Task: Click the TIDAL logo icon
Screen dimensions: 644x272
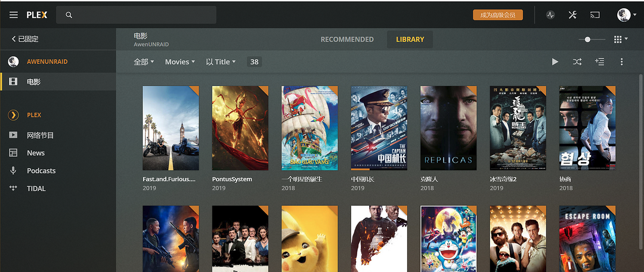Action: 13,188
